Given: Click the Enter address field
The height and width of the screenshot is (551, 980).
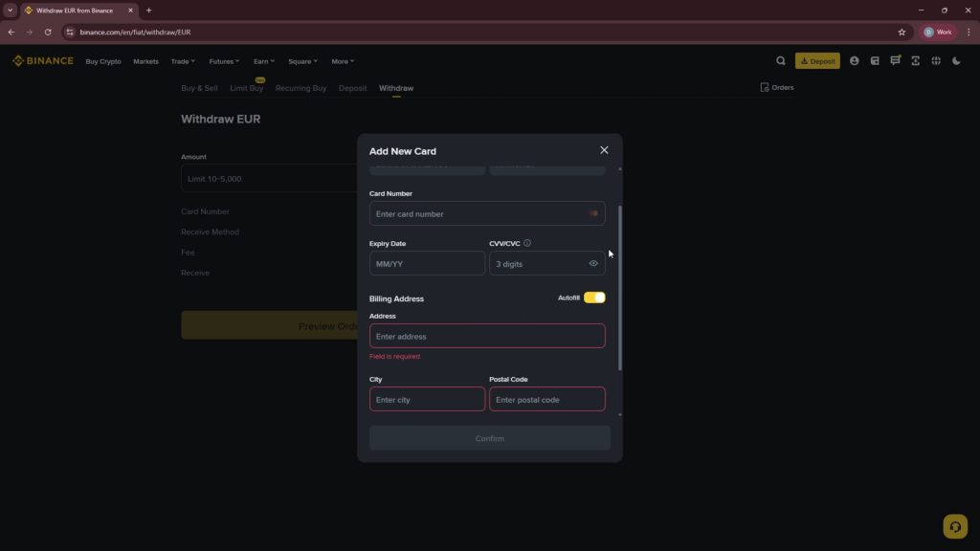Looking at the screenshot, I should [487, 336].
